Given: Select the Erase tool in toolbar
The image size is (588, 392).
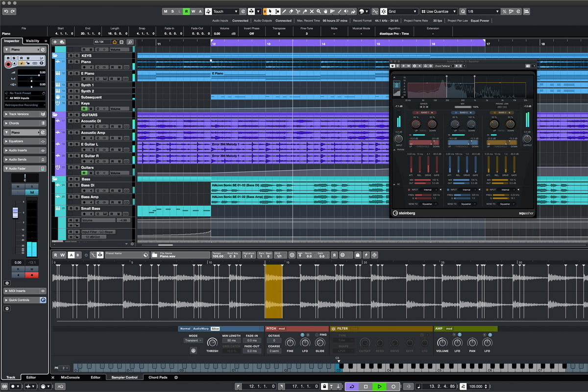Looking at the screenshot, I should (292, 11).
